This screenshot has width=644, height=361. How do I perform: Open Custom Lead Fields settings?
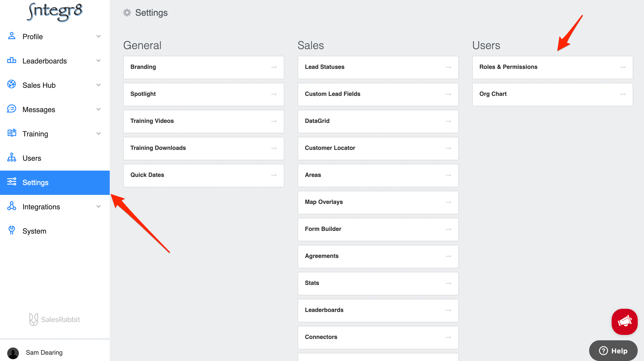pyautogui.click(x=378, y=94)
